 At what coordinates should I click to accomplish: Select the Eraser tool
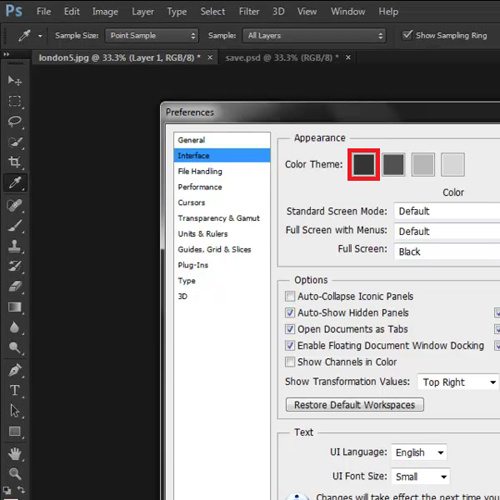[x=15, y=286]
